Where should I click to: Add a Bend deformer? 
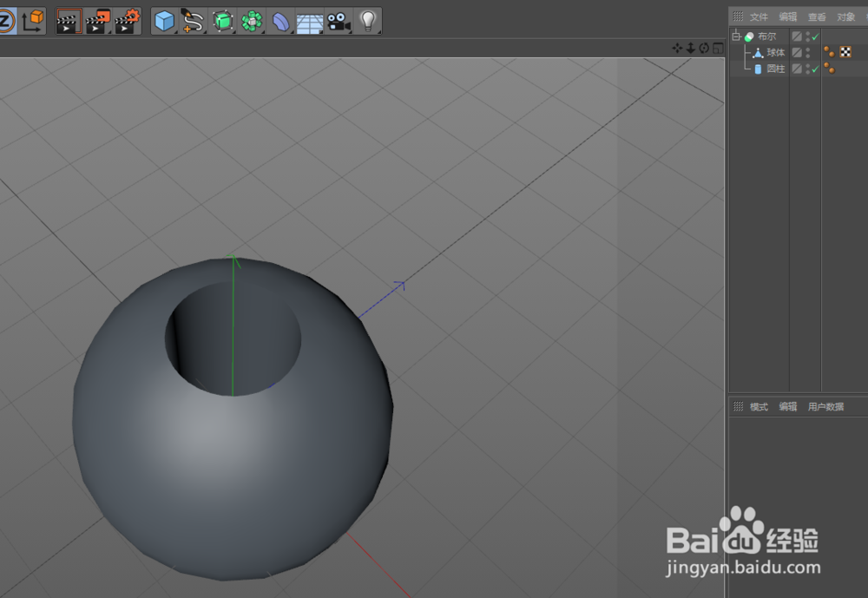[279, 21]
